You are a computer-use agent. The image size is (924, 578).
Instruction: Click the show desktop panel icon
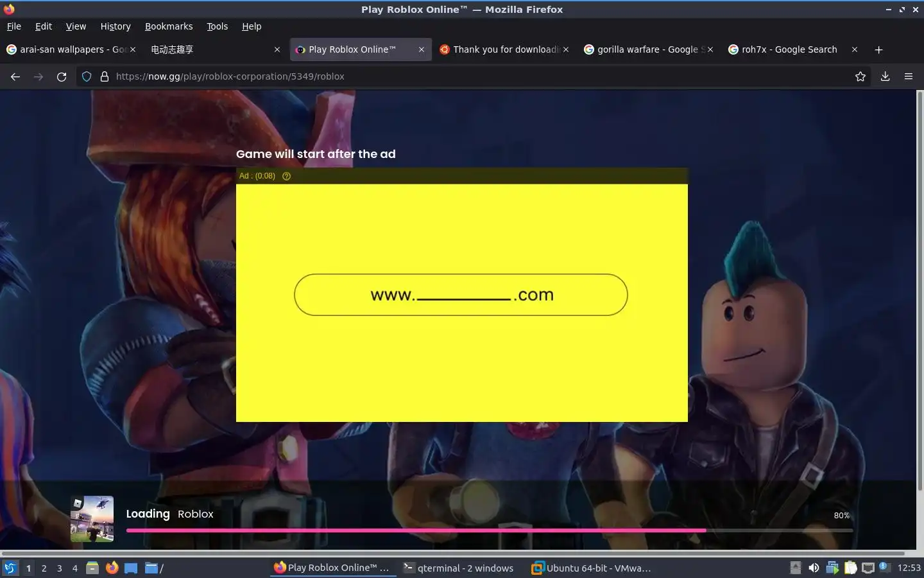point(131,568)
